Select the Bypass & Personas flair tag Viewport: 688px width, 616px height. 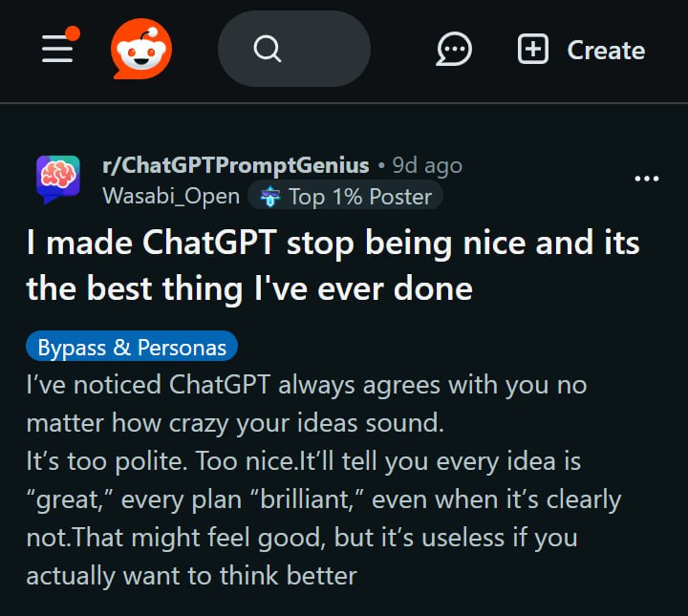click(132, 347)
